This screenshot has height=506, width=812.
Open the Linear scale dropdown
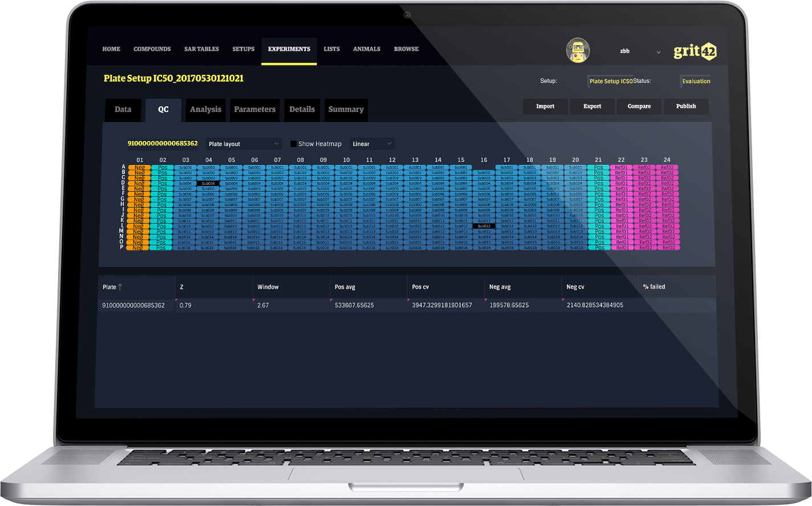click(372, 144)
